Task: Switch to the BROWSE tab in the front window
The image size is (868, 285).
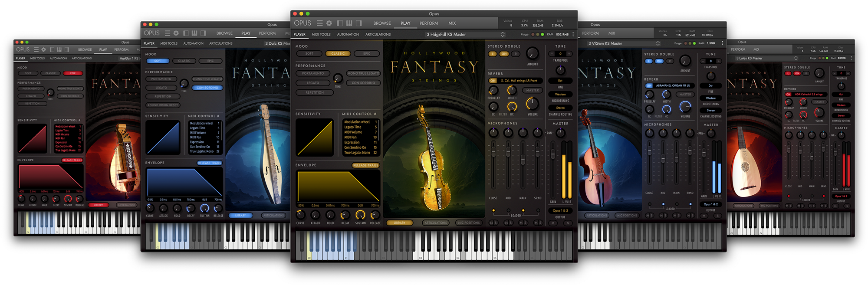Action: (382, 23)
